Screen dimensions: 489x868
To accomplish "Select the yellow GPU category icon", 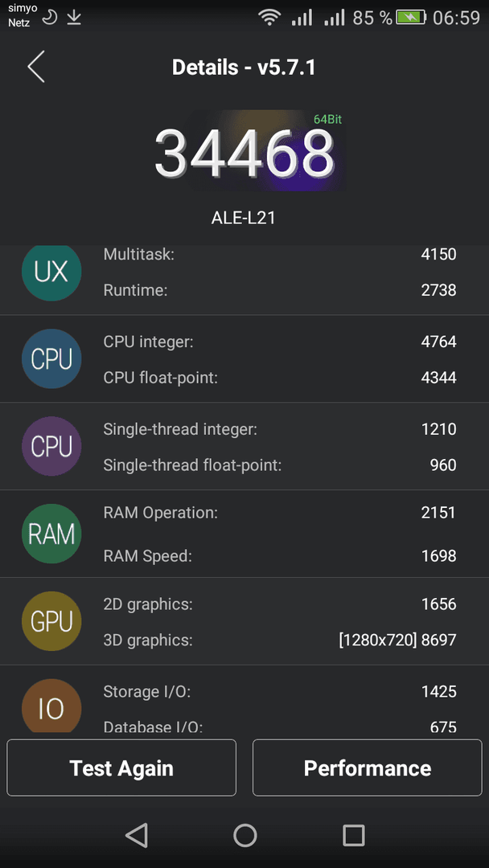I will click(x=51, y=621).
